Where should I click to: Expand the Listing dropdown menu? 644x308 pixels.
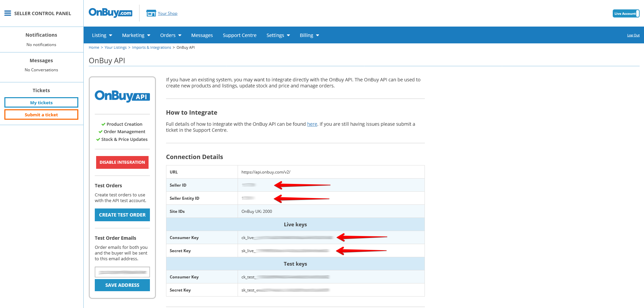pos(102,35)
